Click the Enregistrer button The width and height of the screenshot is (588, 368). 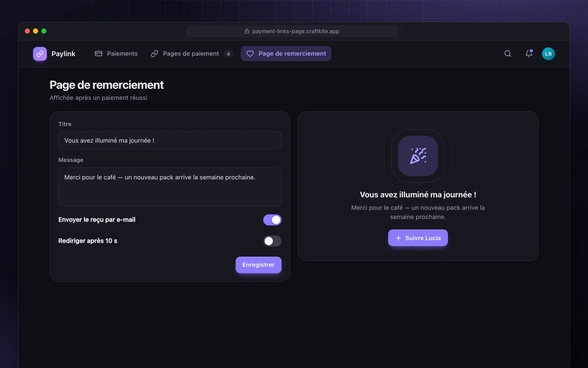tap(259, 265)
